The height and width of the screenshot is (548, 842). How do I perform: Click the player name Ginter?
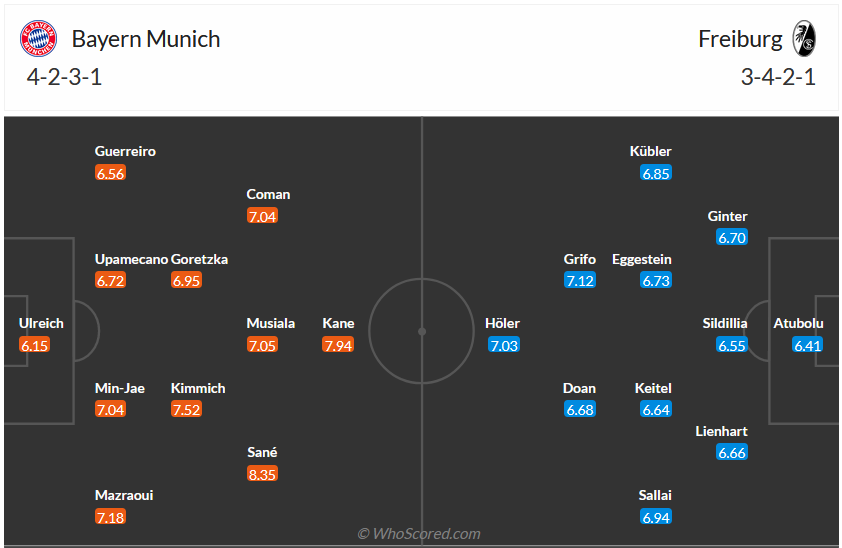pyautogui.click(x=727, y=216)
